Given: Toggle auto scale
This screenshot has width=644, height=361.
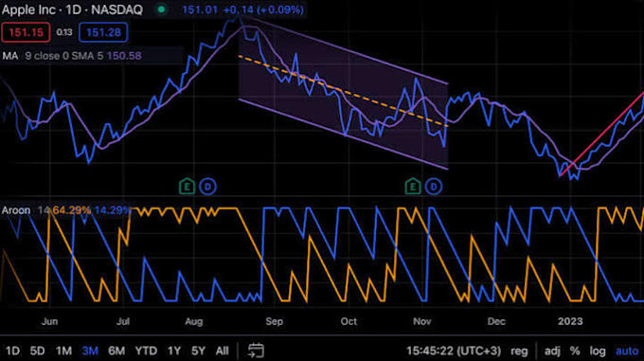Looking at the screenshot, I should tap(627, 352).
